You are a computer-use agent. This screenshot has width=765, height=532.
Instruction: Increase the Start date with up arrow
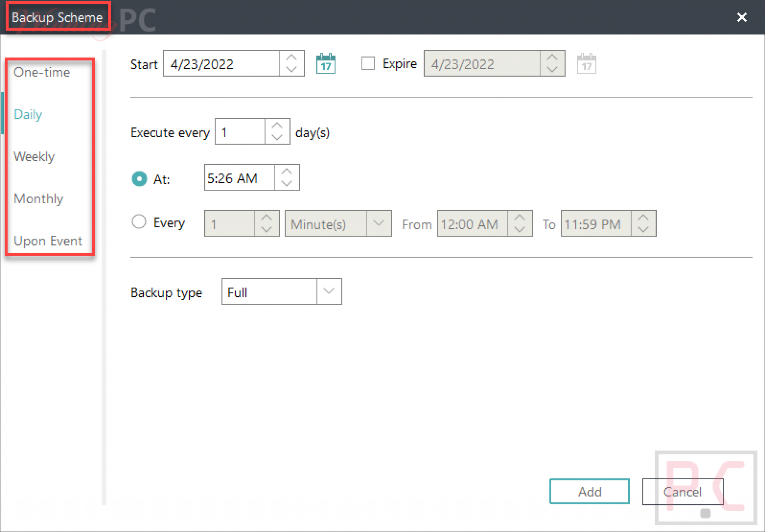[x=291, y=58]
